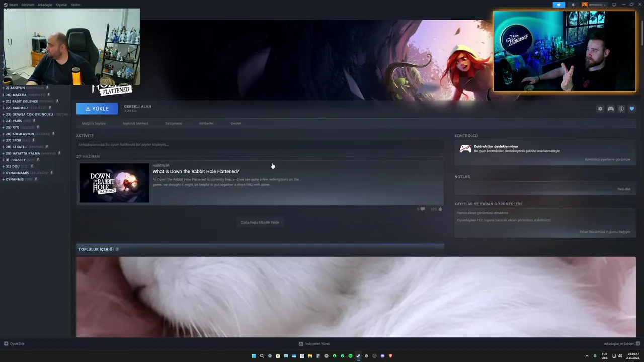Click the taskbar microphone icon
644x362 pixels.
point(595,356)
